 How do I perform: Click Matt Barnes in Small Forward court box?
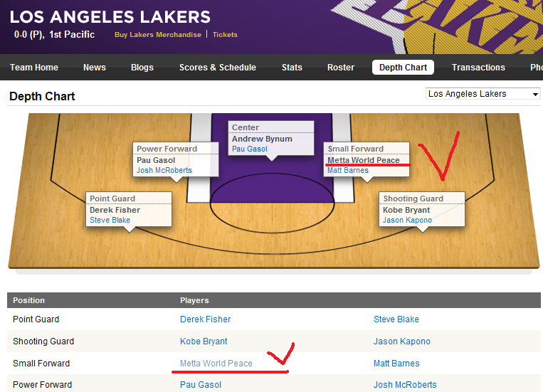348,170
